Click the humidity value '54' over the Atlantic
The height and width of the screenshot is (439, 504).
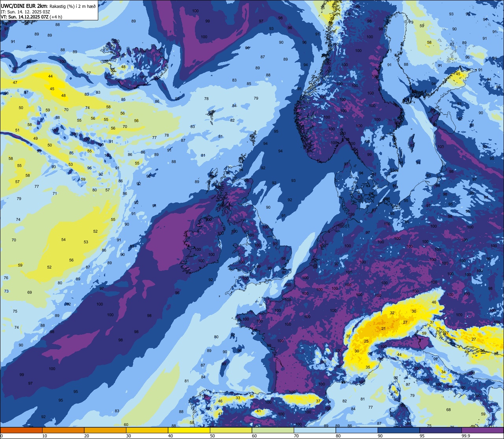[63, 239]
